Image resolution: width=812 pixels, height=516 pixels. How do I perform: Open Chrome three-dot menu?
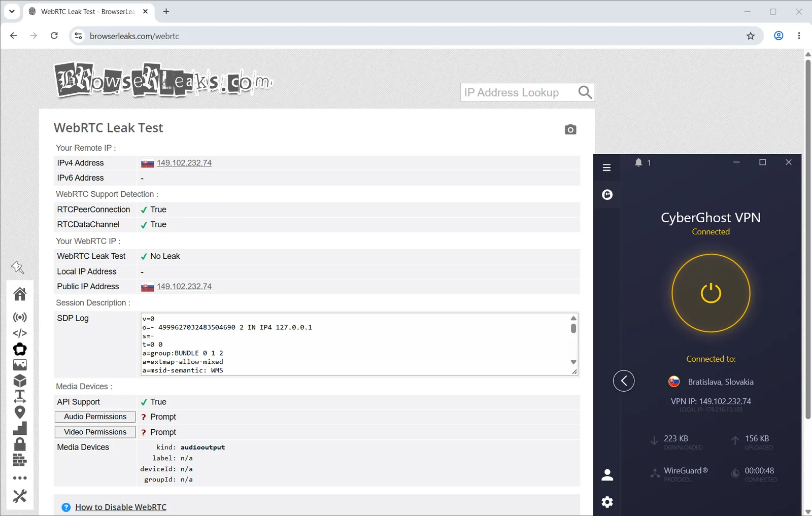pyautogui.click(x=799, y=36)
